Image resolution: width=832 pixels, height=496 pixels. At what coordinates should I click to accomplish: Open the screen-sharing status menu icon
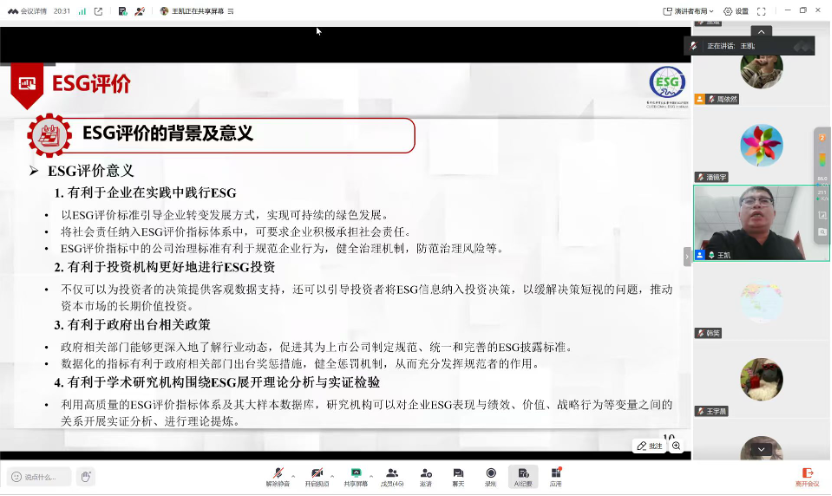pos(231,11)
